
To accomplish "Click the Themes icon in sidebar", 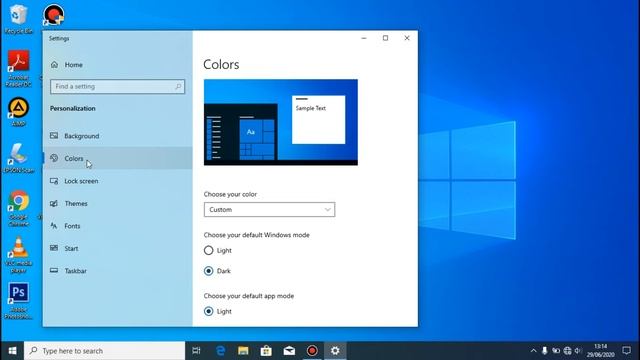I will [x=54, y=203].
